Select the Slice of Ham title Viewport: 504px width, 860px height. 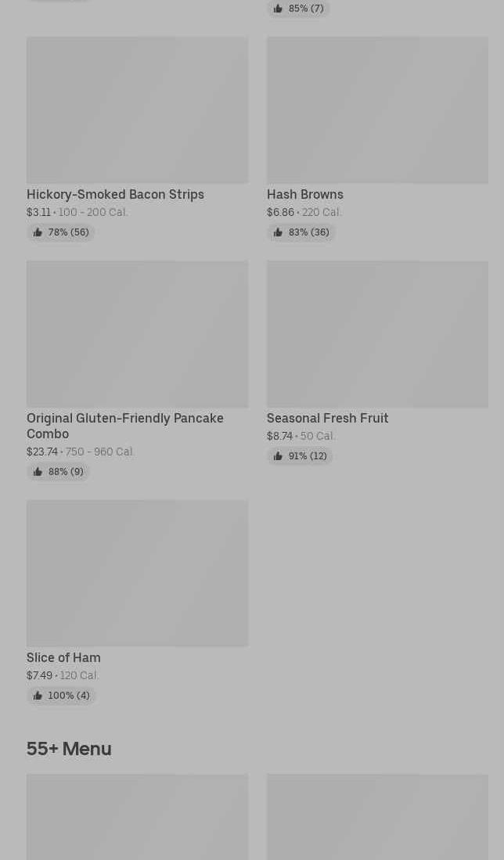(63, 657)
